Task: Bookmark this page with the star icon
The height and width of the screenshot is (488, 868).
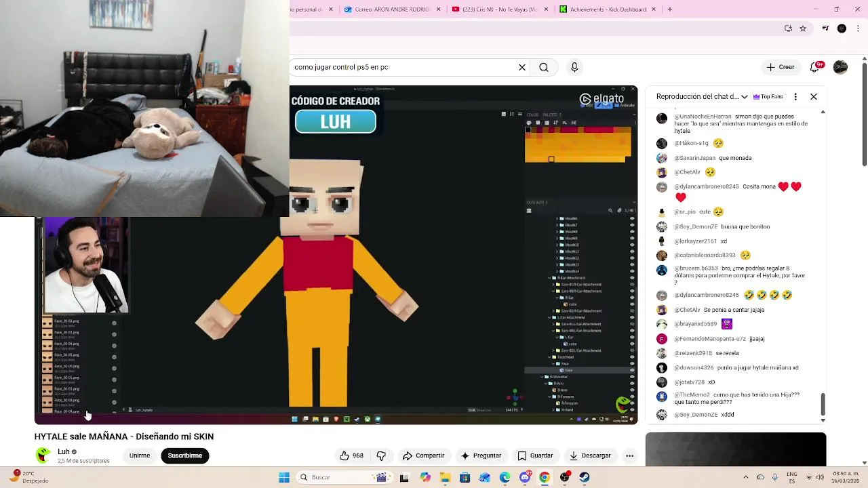Action: (x=803, y=28)
